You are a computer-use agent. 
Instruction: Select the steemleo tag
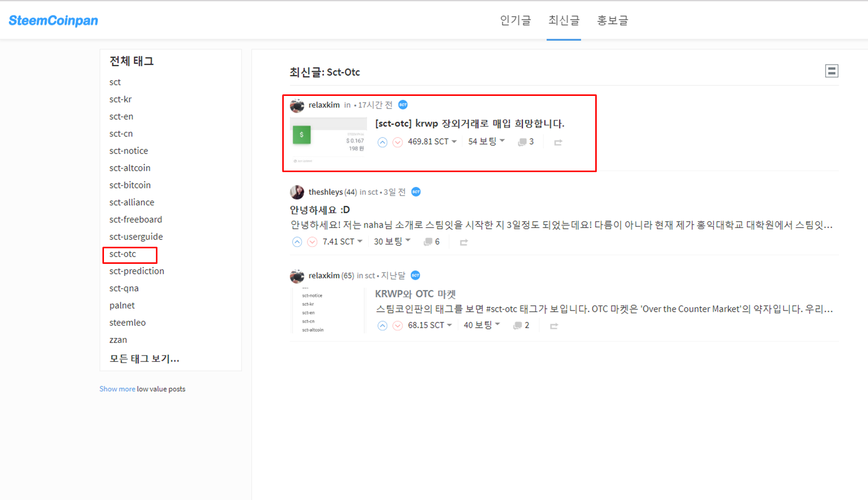[127, 323]
